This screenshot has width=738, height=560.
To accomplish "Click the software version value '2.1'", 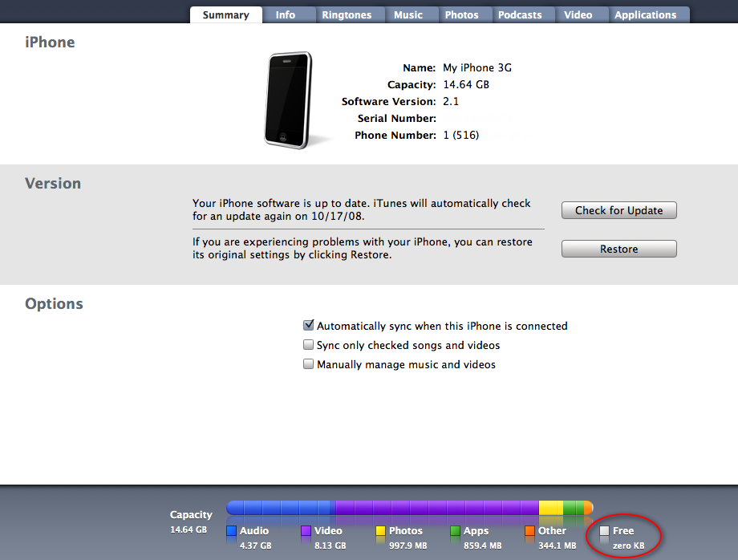I will coord(451,102).
